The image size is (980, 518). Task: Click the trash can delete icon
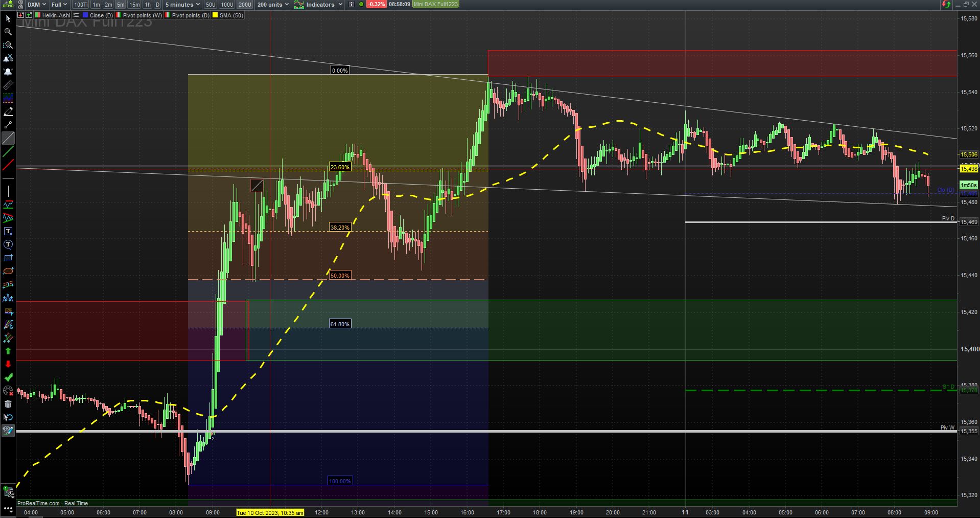pyautogui.click(x=8, y=404)
